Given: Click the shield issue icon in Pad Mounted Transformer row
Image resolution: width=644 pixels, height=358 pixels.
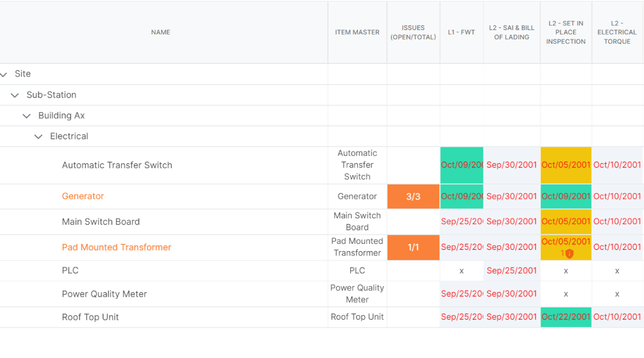Looking at the screenshot, I should coord(569,254).
